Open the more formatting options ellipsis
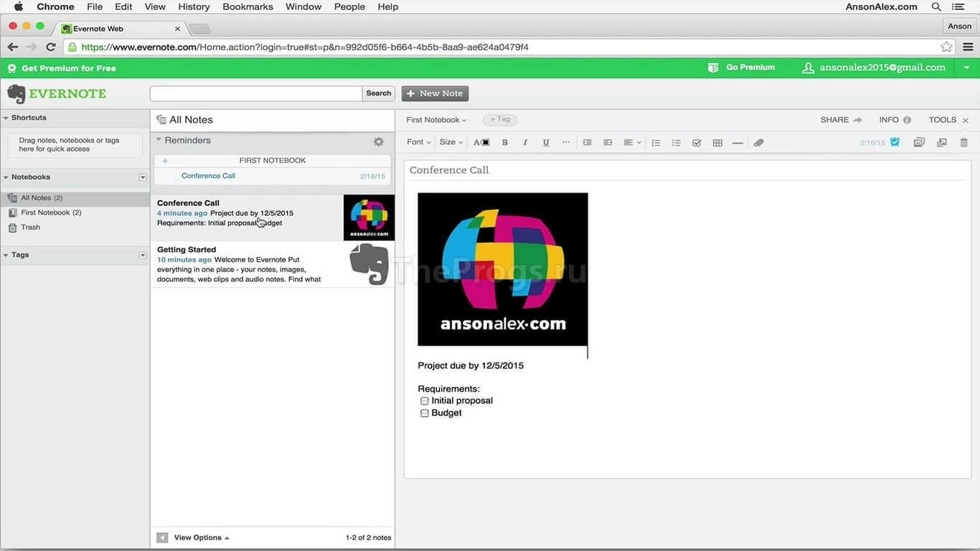This screenshot has width=980, height=551. point(566,142)
